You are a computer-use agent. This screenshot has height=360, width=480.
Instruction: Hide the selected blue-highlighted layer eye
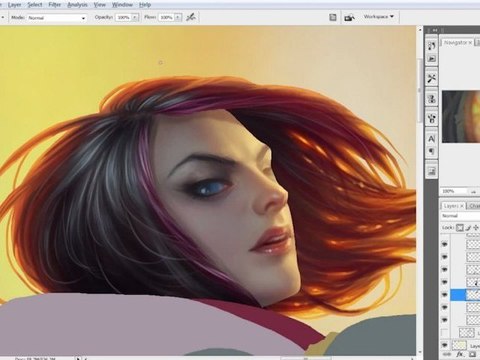445,295
